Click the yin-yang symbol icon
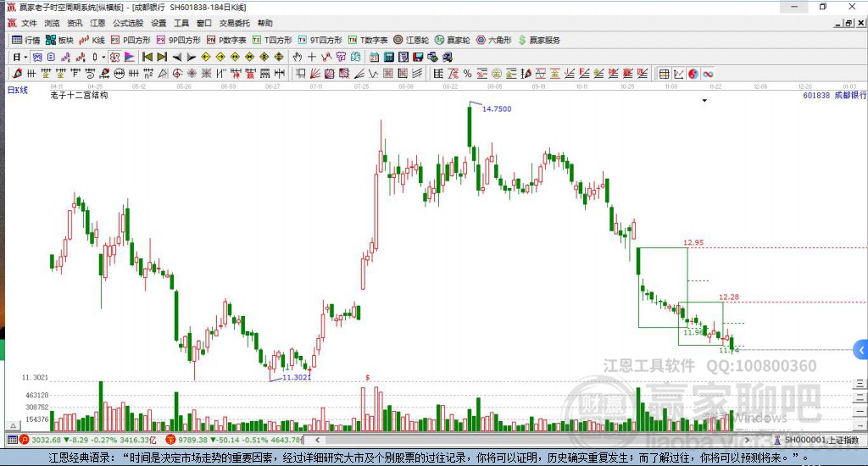The height and width of the screenshot is (466, 868). (x=693, y=74)
